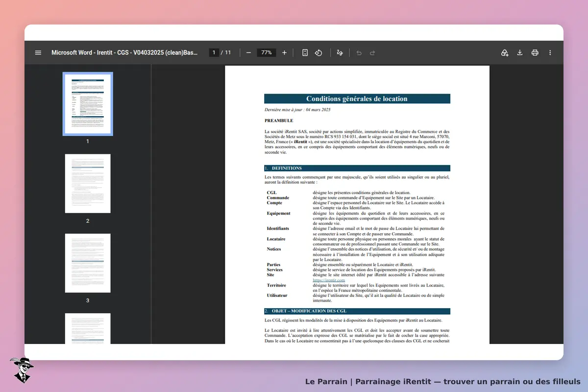Image resolution: width=588 pixels, height=392 pixels.
Task: Open the more actions three-dot menu
Action: (x=550, y=52)
